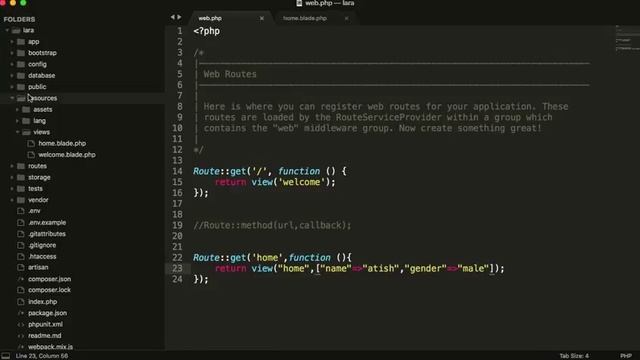The width and height of the screenshot is (640, 360).
Task: Click the database folder icon
Action: [21, 76]
